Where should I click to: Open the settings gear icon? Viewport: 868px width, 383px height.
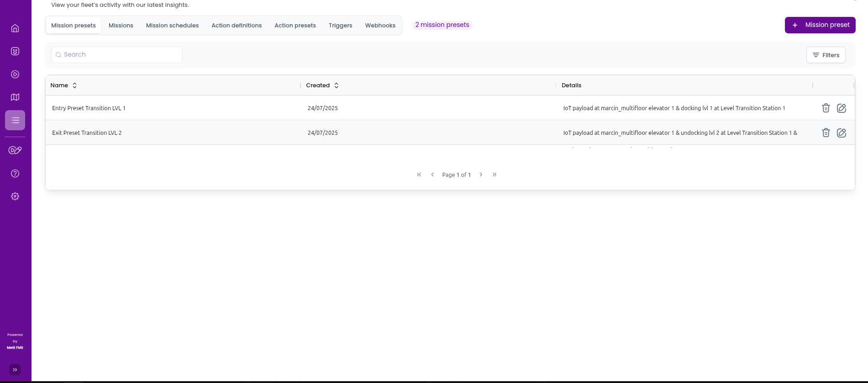pos(15,196)
